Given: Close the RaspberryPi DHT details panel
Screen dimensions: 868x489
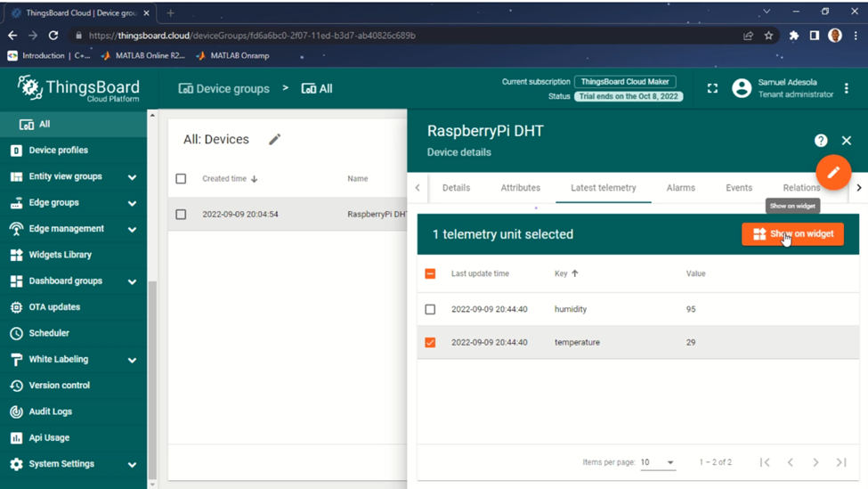Looking at the screenshot, I should point(847,141).
